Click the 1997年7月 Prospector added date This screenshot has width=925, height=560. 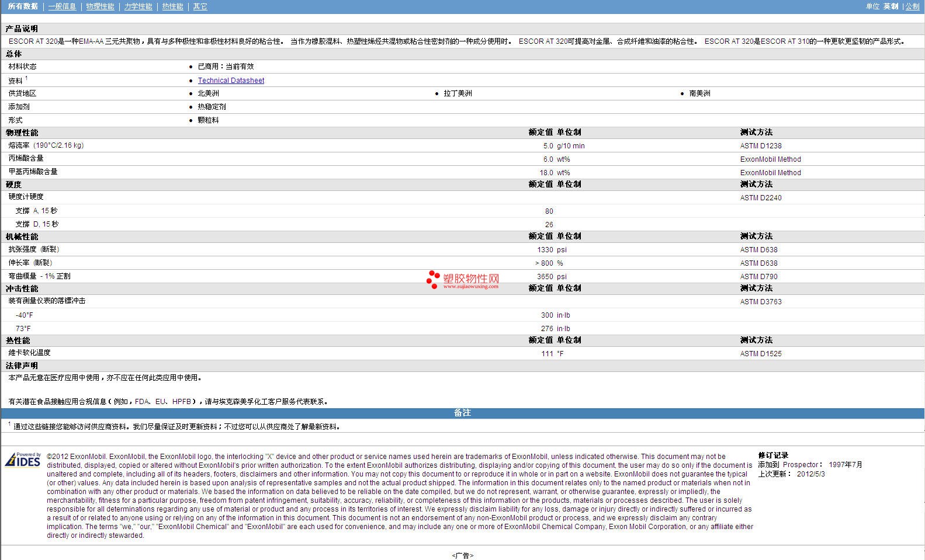tap(846, 465)
